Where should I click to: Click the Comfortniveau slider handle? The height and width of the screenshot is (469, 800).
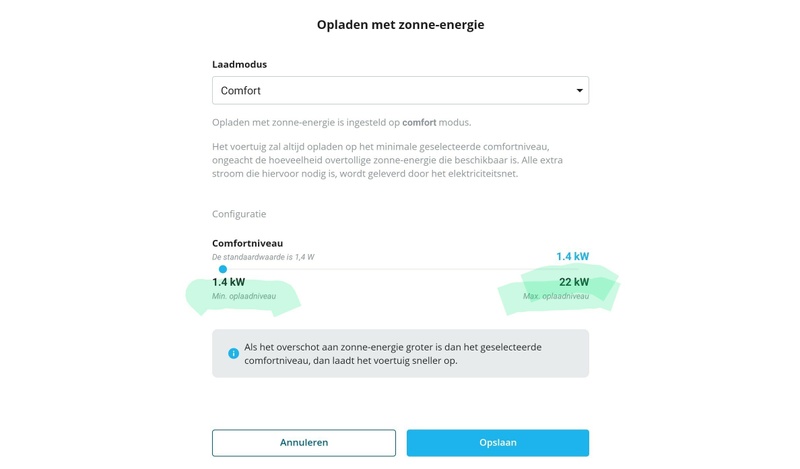pyautogui.click(x=223, y=269)
